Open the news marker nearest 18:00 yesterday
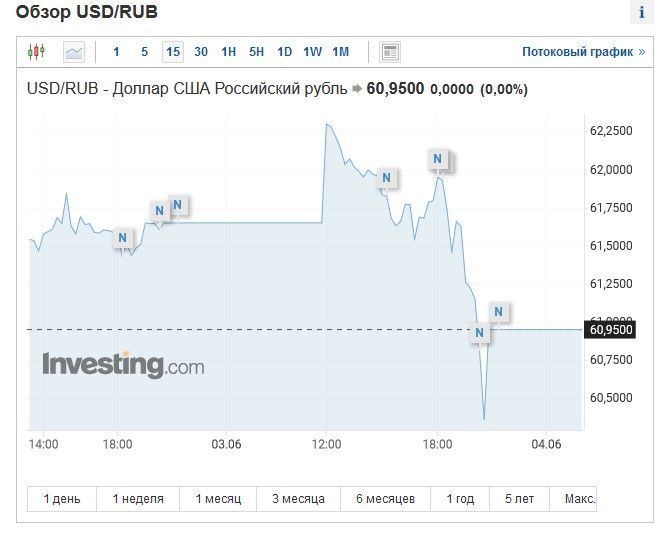The width and height of the screenshot is (671, 539). (x=122, y=238)
